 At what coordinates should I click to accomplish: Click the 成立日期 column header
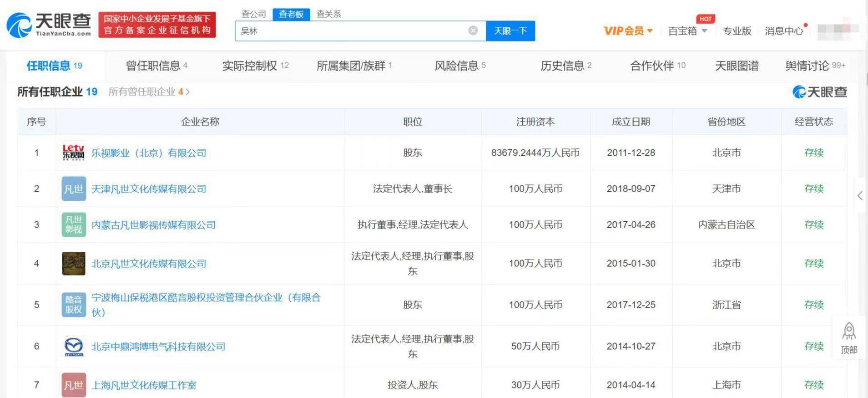click(x=631, y=122)
